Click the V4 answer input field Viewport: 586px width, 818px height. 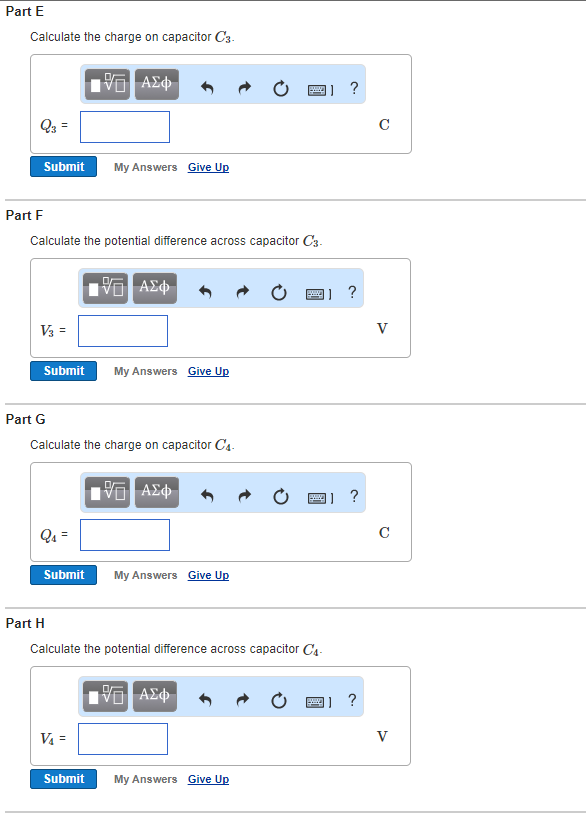pyautogui.click(x=123, y=739)
